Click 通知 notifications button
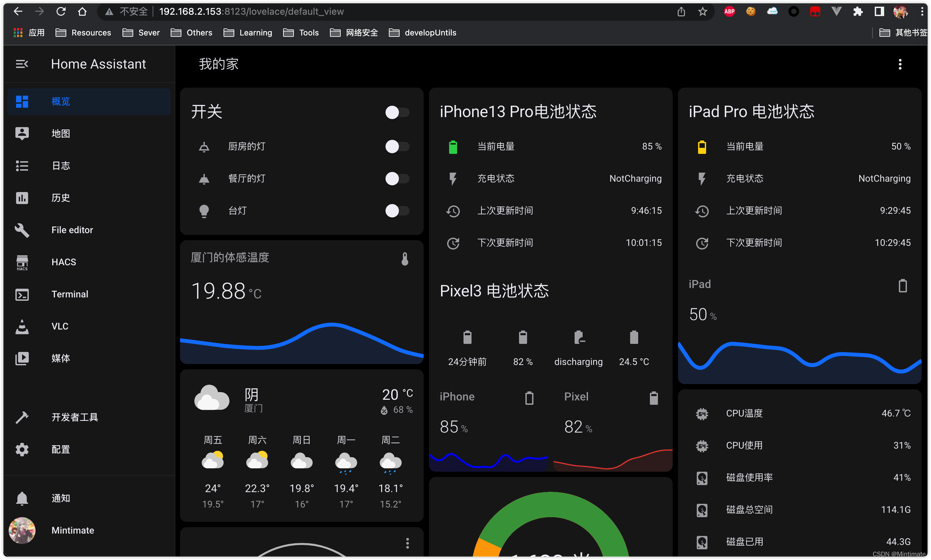Image resolution: width=931 pixels, height=560 pixels. tap(59, 498)
